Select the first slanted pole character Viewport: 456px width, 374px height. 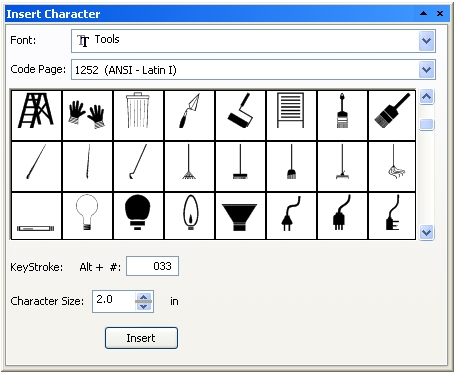[x=36, y=166]
